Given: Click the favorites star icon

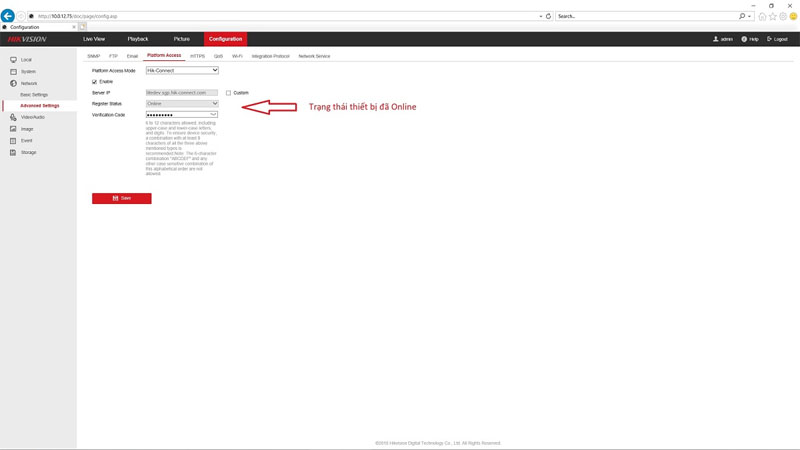Looking at the screenshot, I should pos(772,16).
